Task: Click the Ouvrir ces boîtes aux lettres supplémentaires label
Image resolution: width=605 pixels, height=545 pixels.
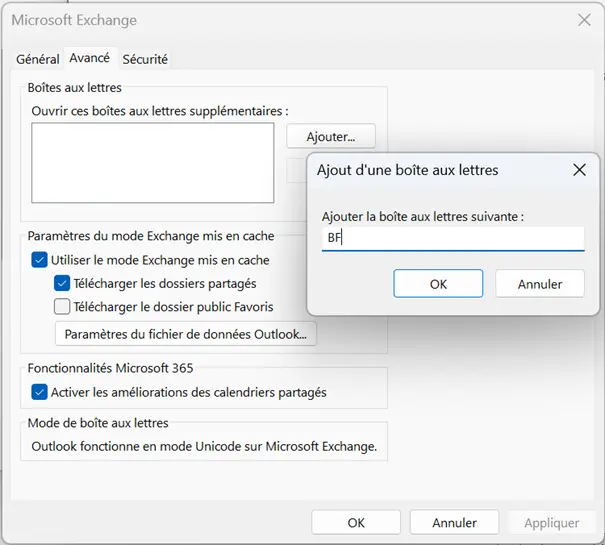Action: (160, 111)
